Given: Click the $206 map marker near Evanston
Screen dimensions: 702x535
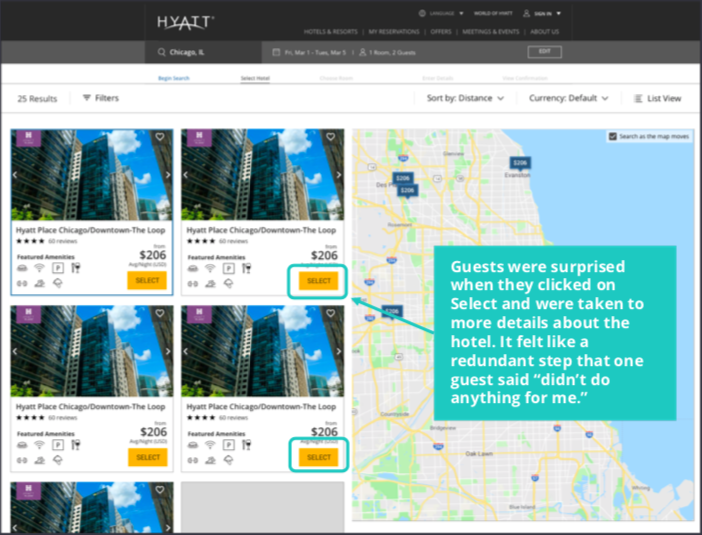Looking at the screenshot, I should 520,163.
